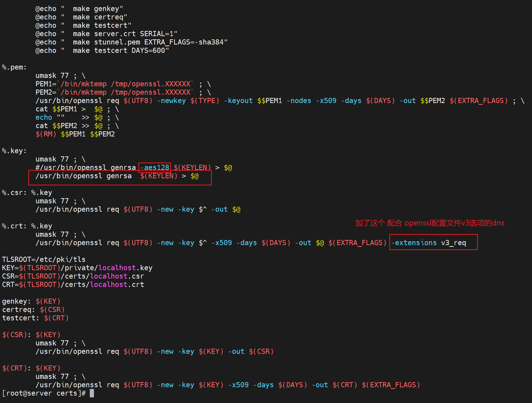Click the $(RM) command in pem rule
The image size is (532, 403).
(46, 134)
